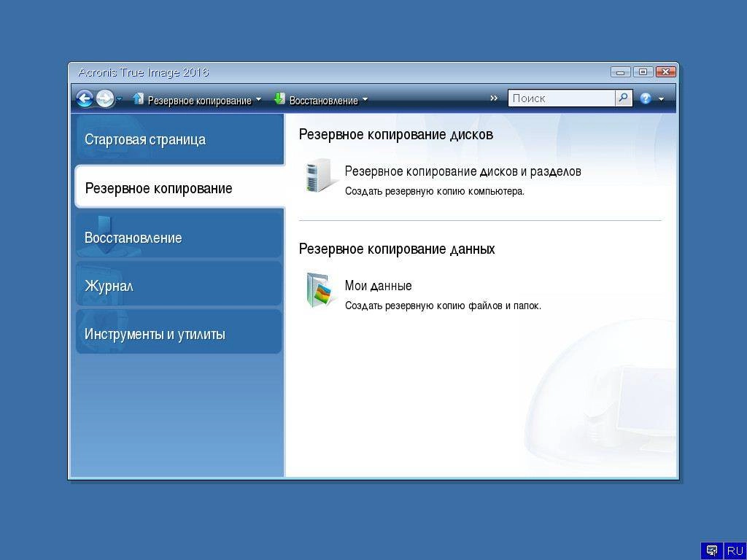Show more toolbar items via double chevron
This screenshot has width=747, height=560.
(494, 98)
